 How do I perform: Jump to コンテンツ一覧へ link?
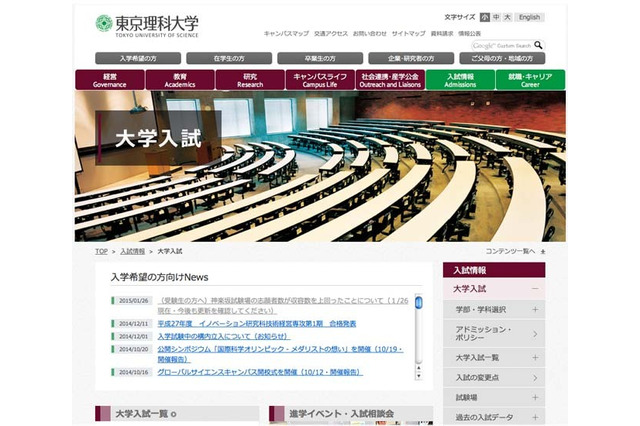pyautogui.click(x=510, y=251)
